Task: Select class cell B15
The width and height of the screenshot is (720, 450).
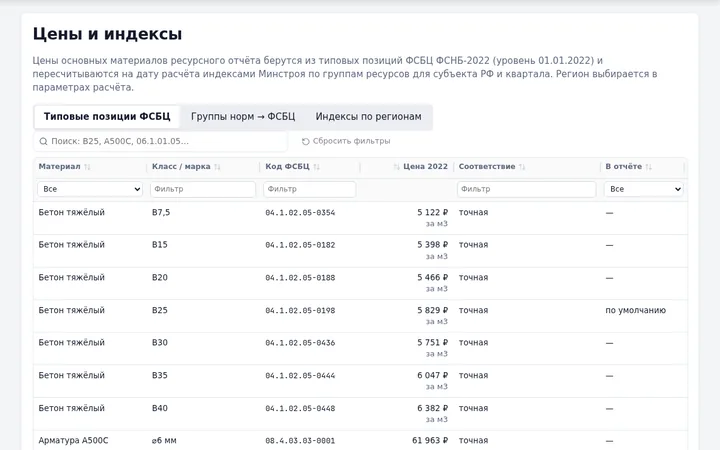Action: pos(160,245)
